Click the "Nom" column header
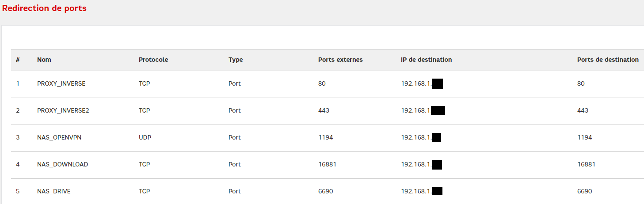Screen dimensions: 644x204 coord(44,60)
